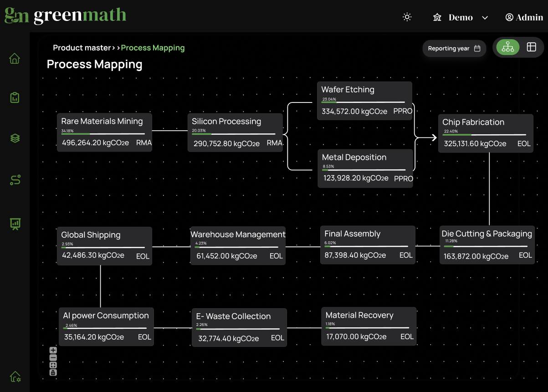Click the clipboard report icon in sidebar
Viewport: 548px width, 392px height.
[x=15, y=97]
